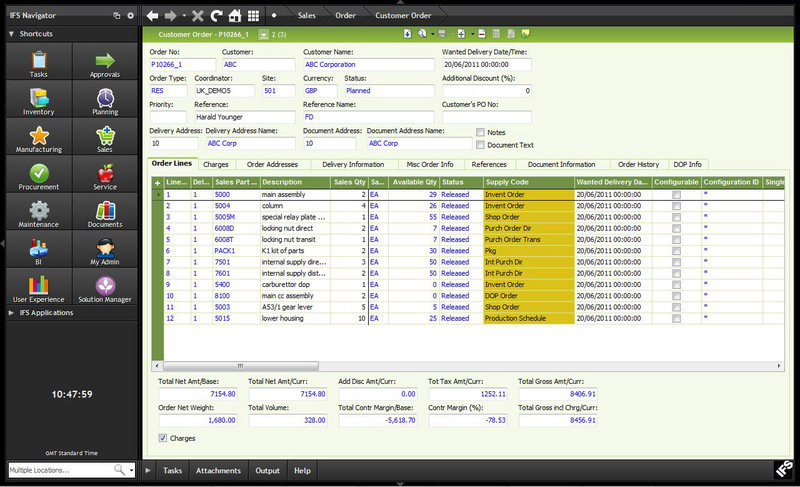Click the search magnifier in green toolbar

422,34
